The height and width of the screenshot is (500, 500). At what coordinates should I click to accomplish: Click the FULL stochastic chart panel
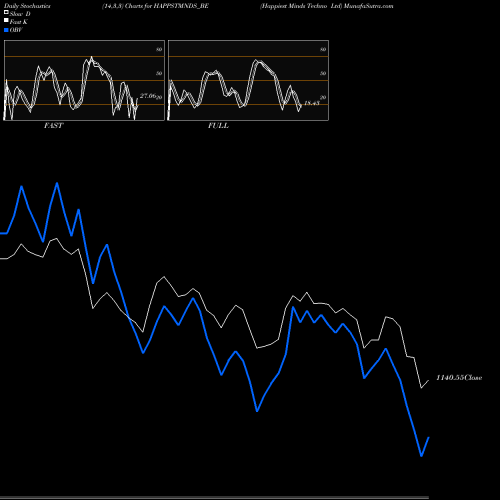click(248, 80)
